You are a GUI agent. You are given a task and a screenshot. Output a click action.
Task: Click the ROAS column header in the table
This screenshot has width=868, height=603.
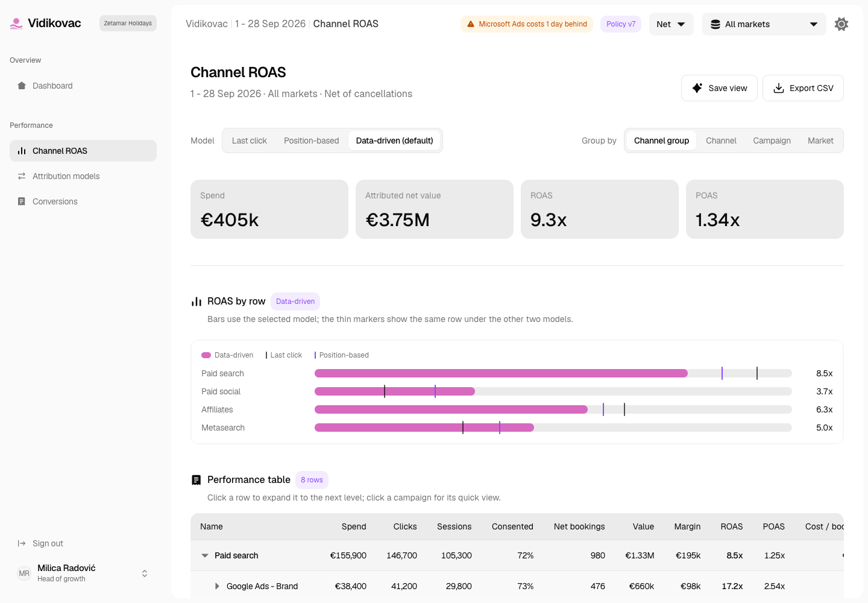tap(732, 526)
